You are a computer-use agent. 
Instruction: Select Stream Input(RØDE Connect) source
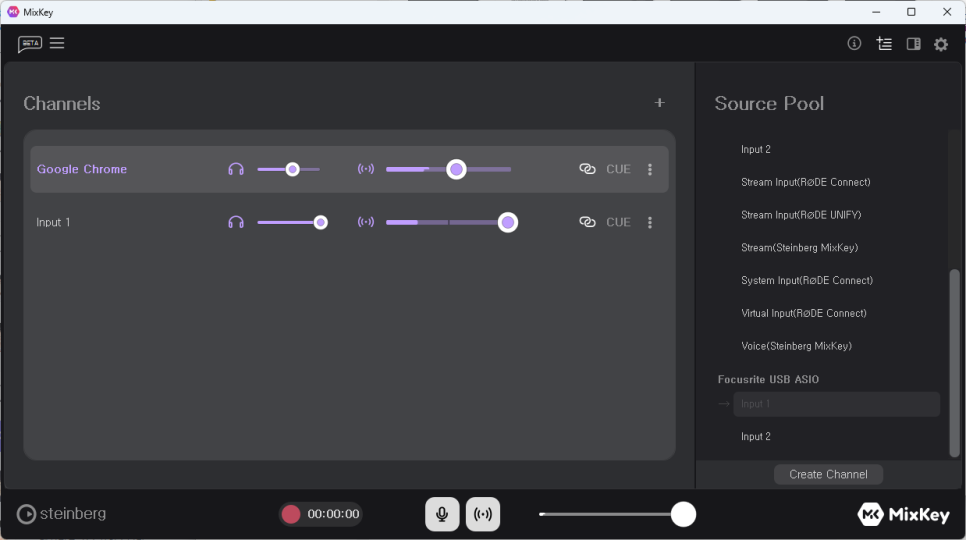(805, 182)
